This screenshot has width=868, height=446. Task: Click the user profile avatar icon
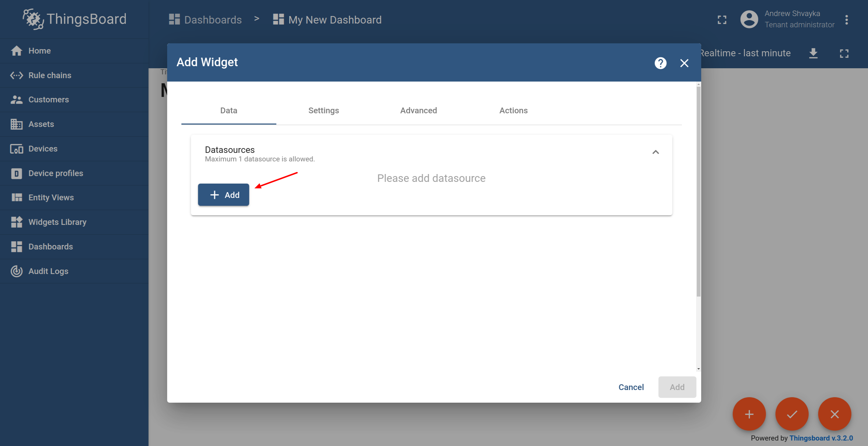(x=749, y=19)
